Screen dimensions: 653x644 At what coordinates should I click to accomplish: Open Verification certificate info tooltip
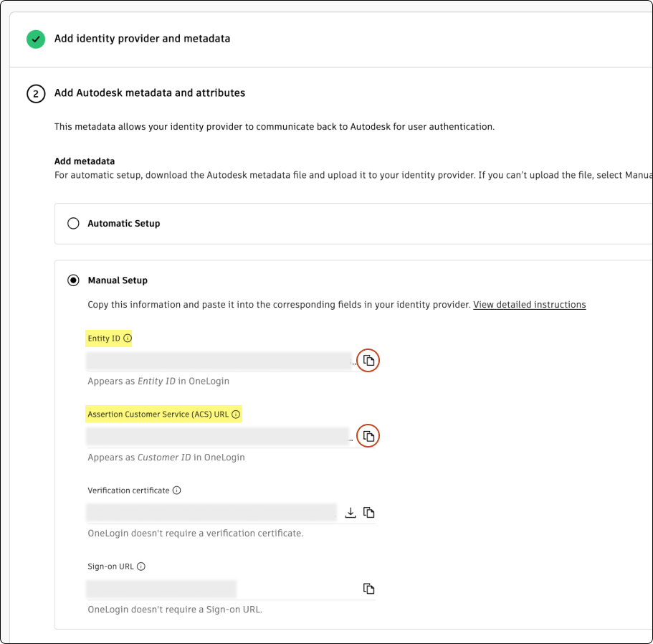click(x=177, y=491)
